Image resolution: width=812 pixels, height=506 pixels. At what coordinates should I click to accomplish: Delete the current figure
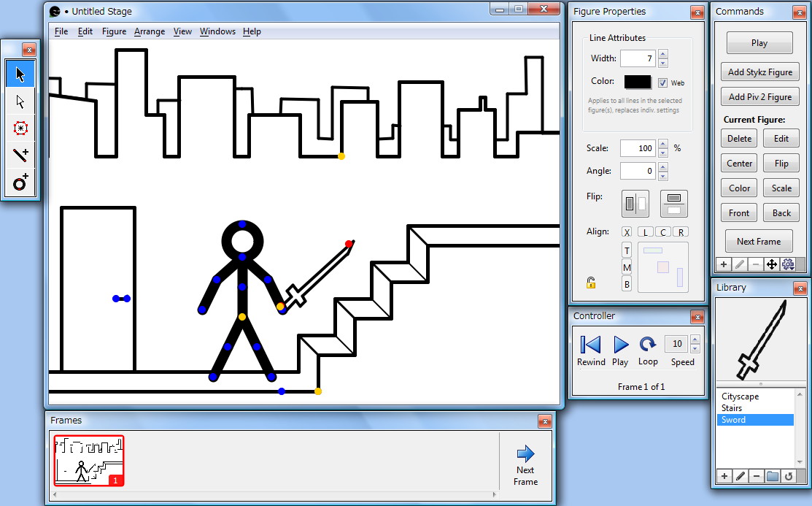click(x=739, y=139)
